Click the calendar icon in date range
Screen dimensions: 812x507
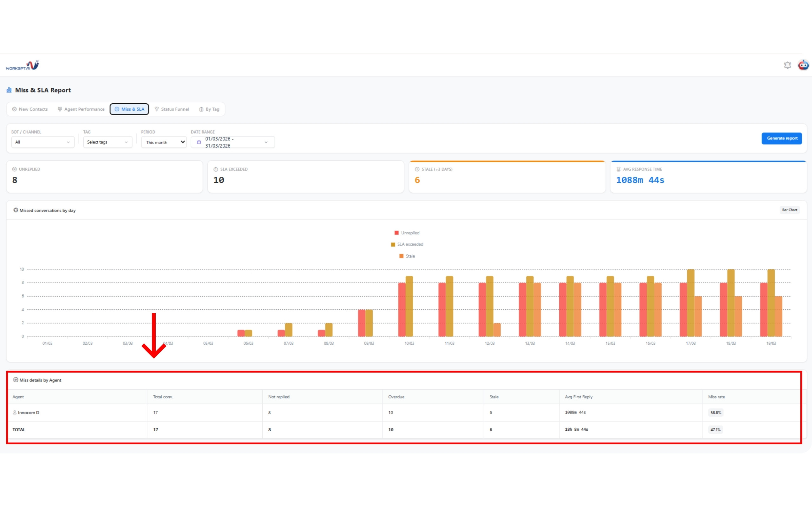coord(199,142)
